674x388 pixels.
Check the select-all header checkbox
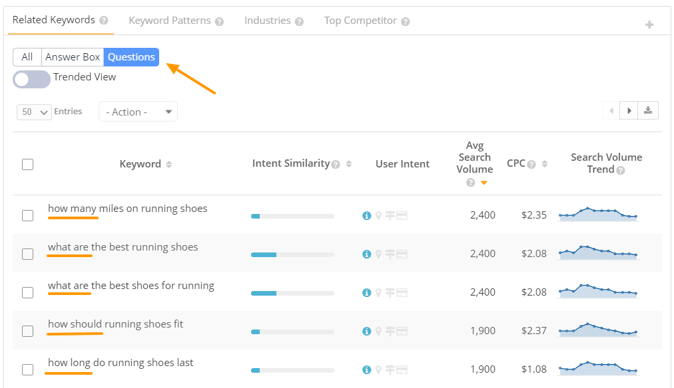coord(28,164)
